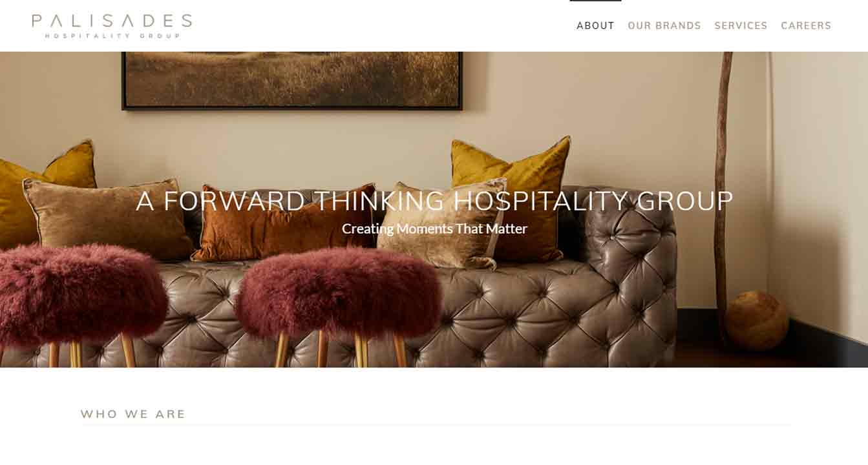
Task: Click the mustard pillow at far left
Action: click(x=45, y=187)
